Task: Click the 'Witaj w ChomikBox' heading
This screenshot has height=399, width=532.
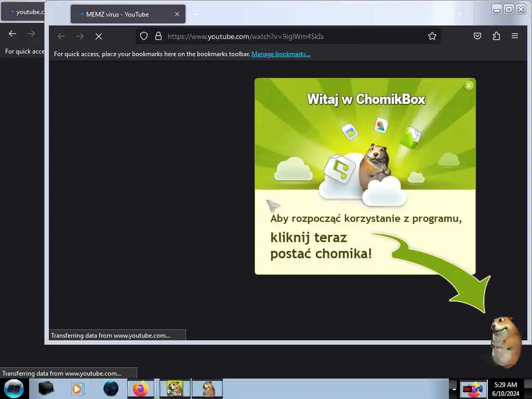Action: [366, 99]
